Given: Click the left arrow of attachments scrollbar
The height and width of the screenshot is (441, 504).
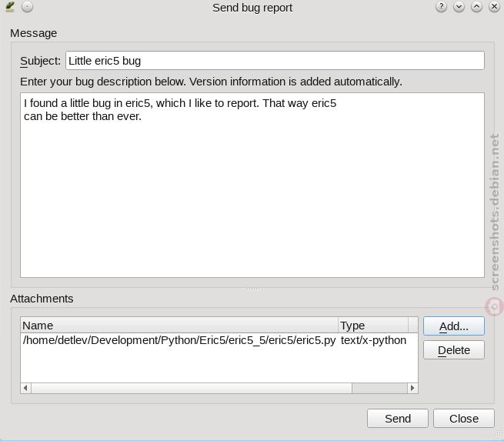Looking at the screenshot, I should pos(25,388).
